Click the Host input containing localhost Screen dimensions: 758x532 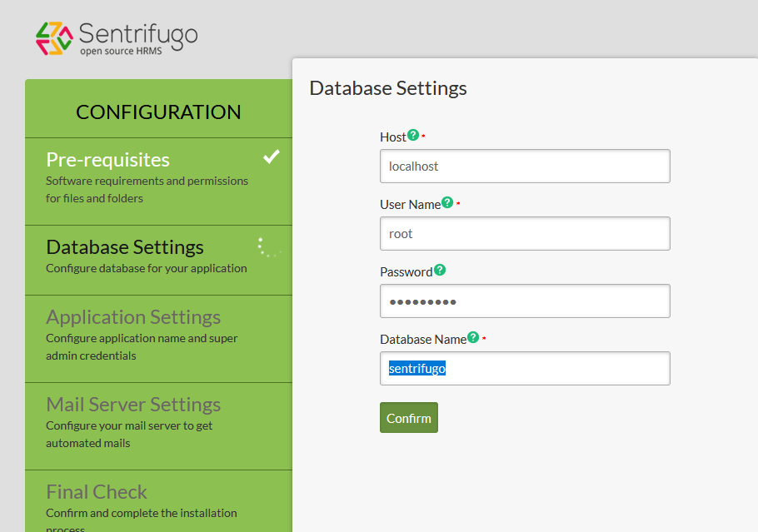[525, 166]
